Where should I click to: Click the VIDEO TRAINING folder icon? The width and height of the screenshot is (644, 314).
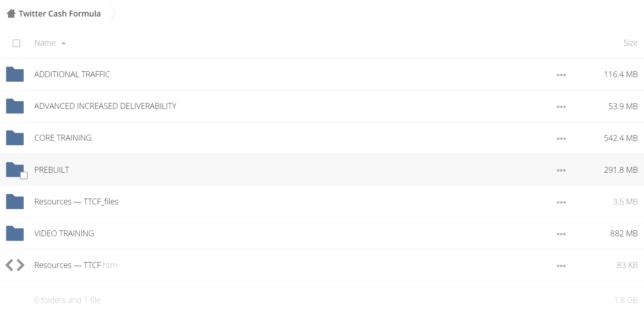coord(15,233)
